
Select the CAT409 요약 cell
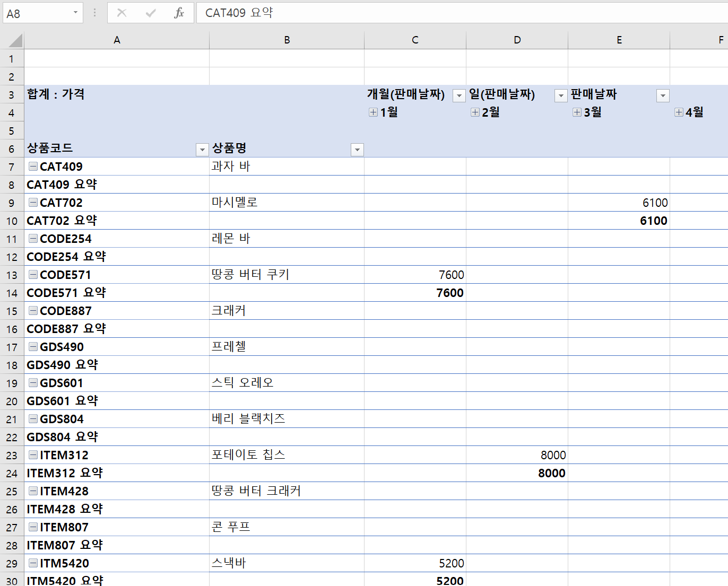117,185
